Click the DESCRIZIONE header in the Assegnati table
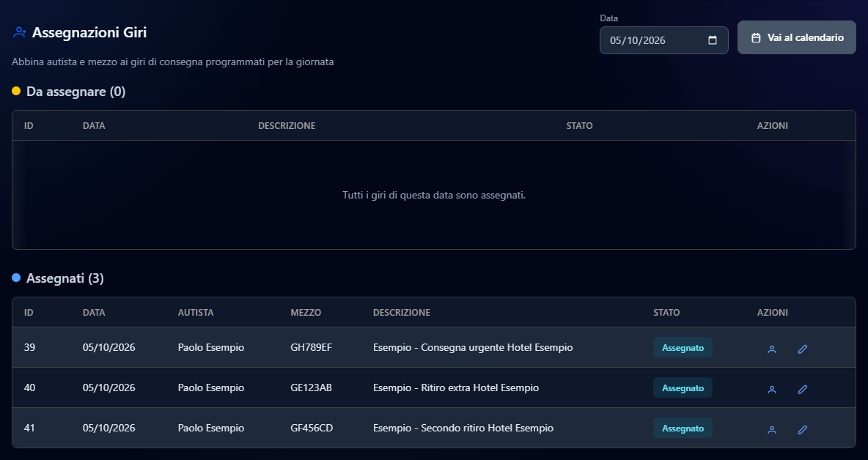This screenshot has width=868, height=460. pos(401,312)
